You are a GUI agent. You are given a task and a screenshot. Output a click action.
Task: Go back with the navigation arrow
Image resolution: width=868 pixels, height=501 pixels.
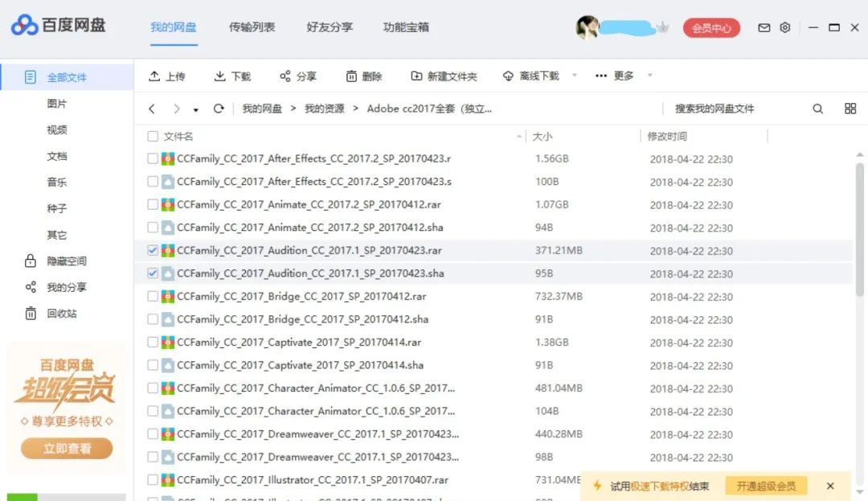152,109
